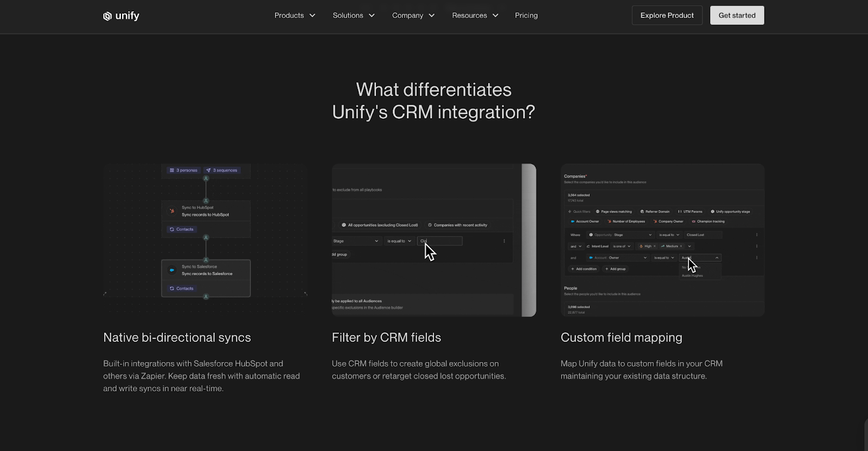
Task: Click the Filter by CRM fields heading
Action: point(386,338)
